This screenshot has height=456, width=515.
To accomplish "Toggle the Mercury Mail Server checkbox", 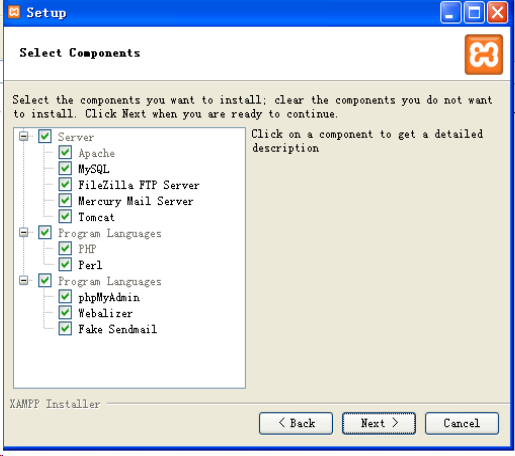I will point(65,200).
